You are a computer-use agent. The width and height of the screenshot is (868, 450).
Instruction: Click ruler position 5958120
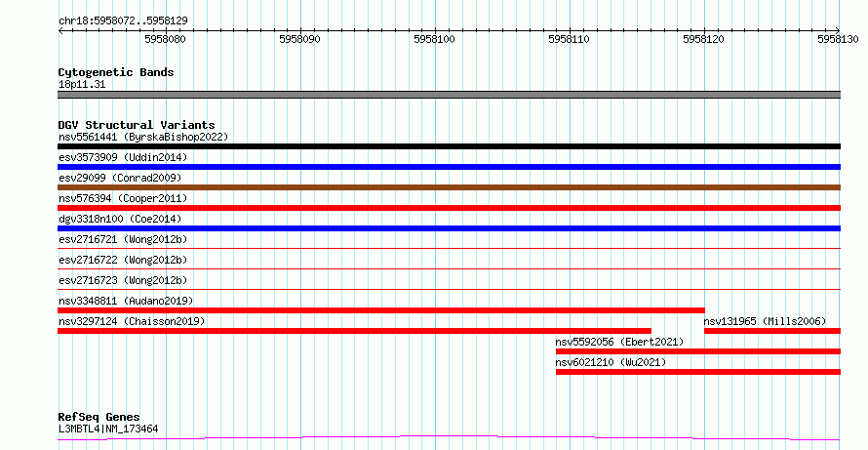[703, 40]
